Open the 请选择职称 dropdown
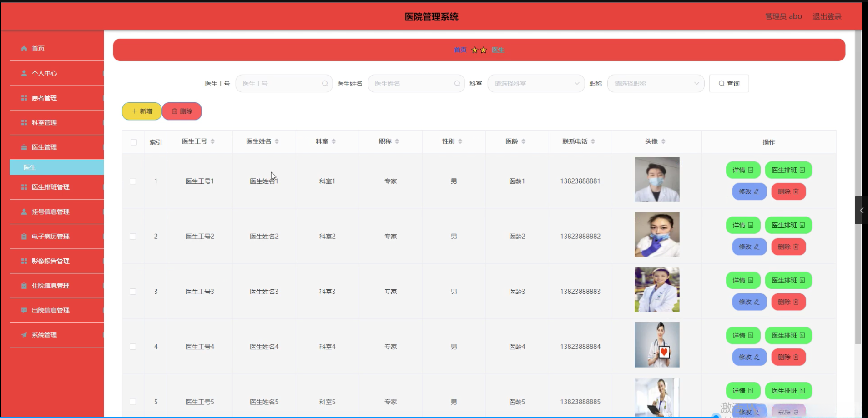868x418 pixels. click(x=655, y=83)
